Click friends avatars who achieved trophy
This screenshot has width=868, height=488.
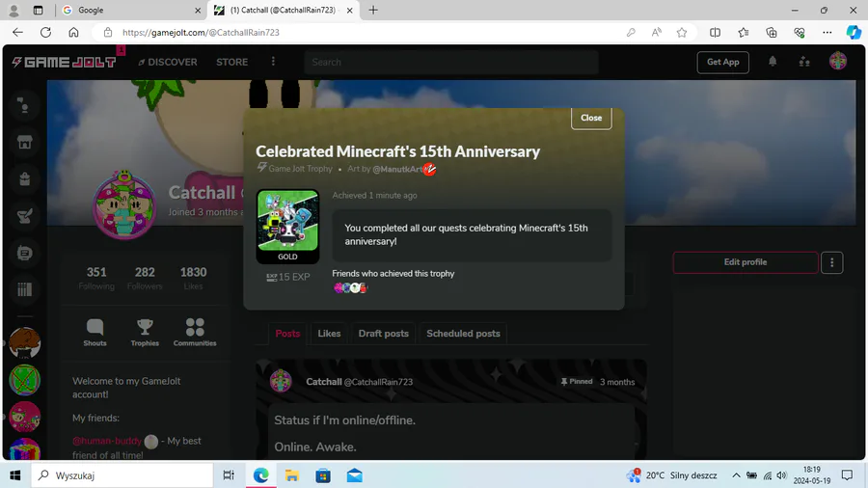(x=350, y=287)
